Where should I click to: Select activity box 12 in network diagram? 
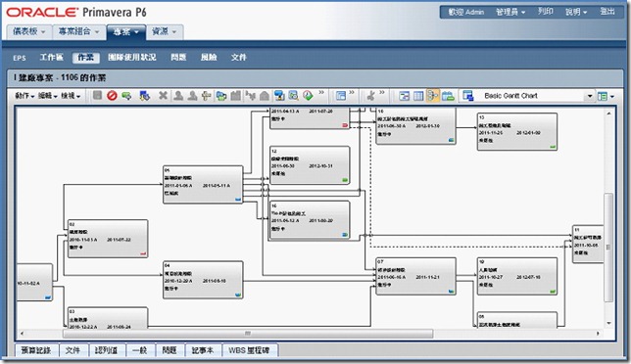click(x=310, y=165)
